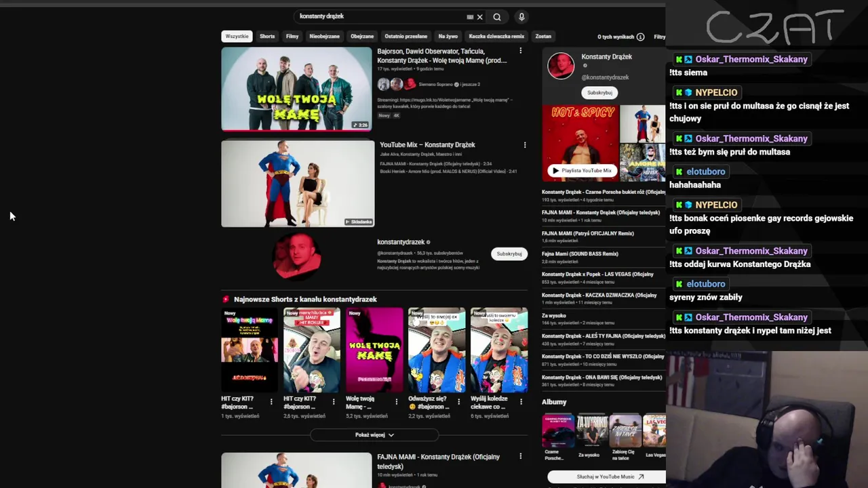Open 'TO CO DZIŚ NIE WYSZŁO' track
Viewport: 868px width, 488px height.
tap(604, 360)
